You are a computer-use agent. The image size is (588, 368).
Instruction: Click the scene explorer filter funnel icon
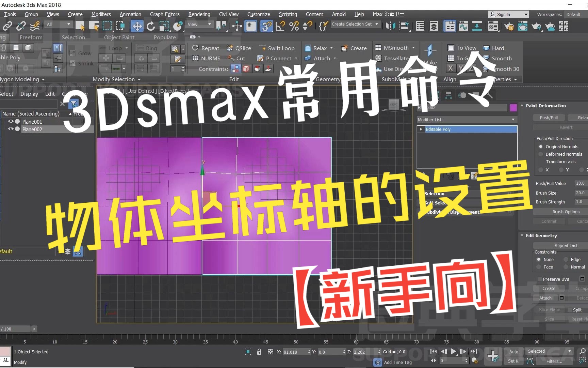point(74,103)
